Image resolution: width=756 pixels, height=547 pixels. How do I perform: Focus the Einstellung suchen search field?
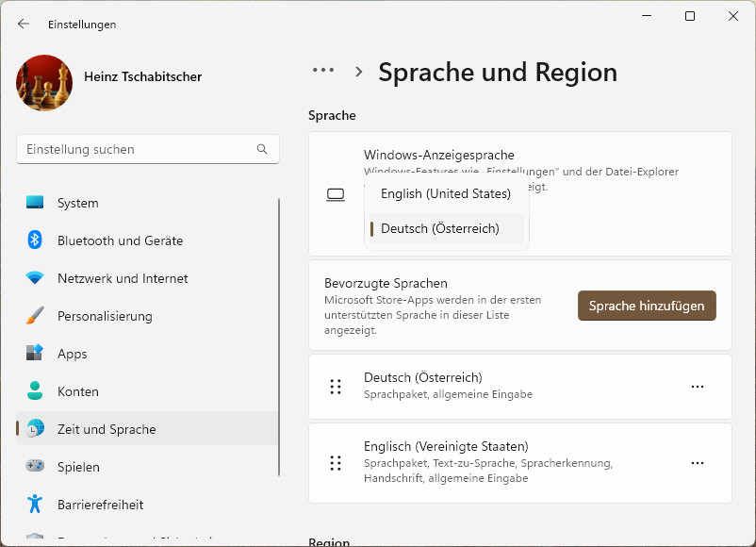148,150
